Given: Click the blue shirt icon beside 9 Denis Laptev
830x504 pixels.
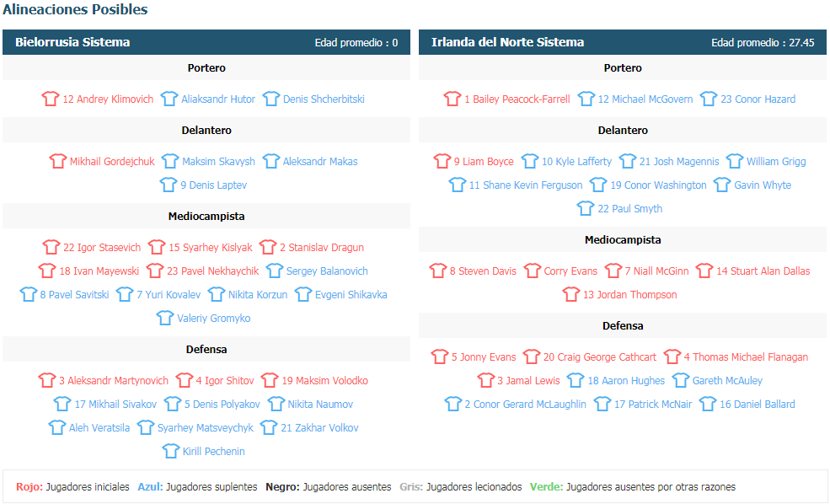Looking at the screenshot, I should (168, 185).
